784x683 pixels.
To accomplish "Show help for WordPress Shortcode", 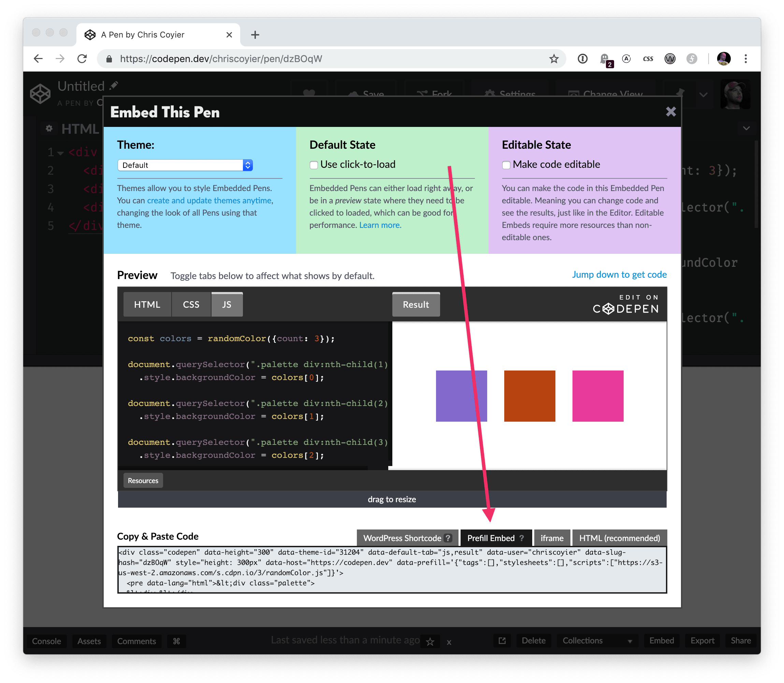I will pyautogui.click(x=448, y=538).
